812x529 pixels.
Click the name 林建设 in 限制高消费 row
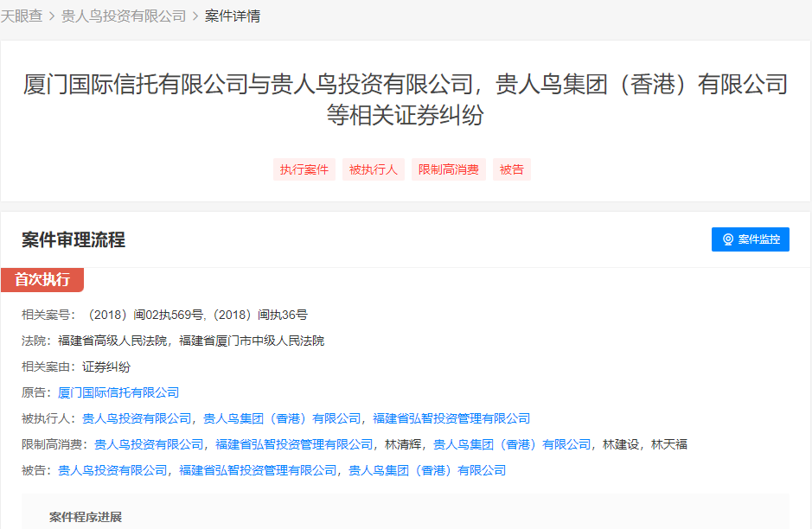click(x=621, y=444)
